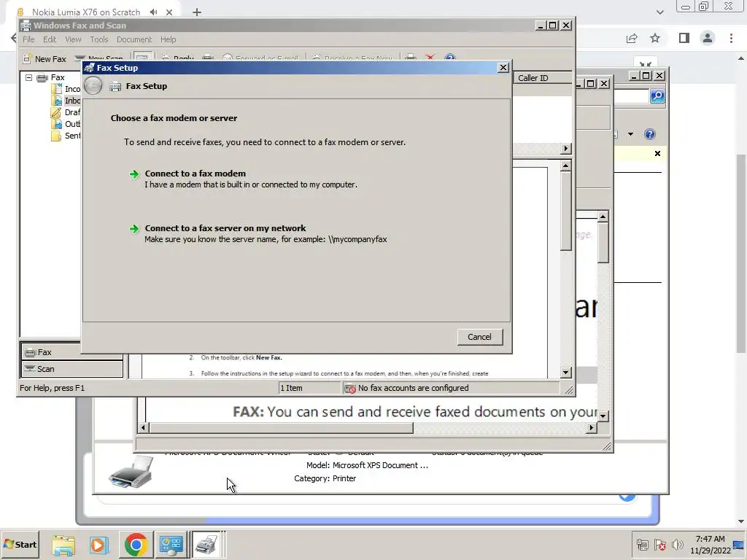Select the Incoming folder icon in tree
The height and width of the screenshot is (560, 747).
[x=57, y=89]
